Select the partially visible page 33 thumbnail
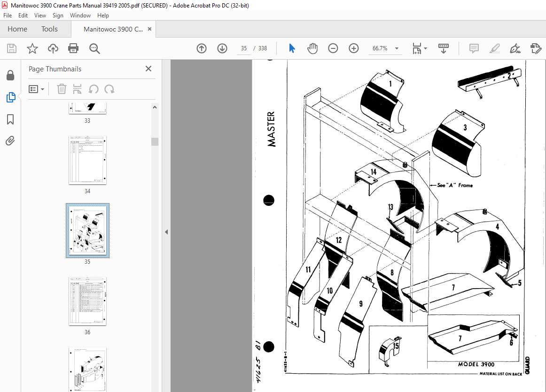This screenshot has width=546, height=392. tap(87, 109)
